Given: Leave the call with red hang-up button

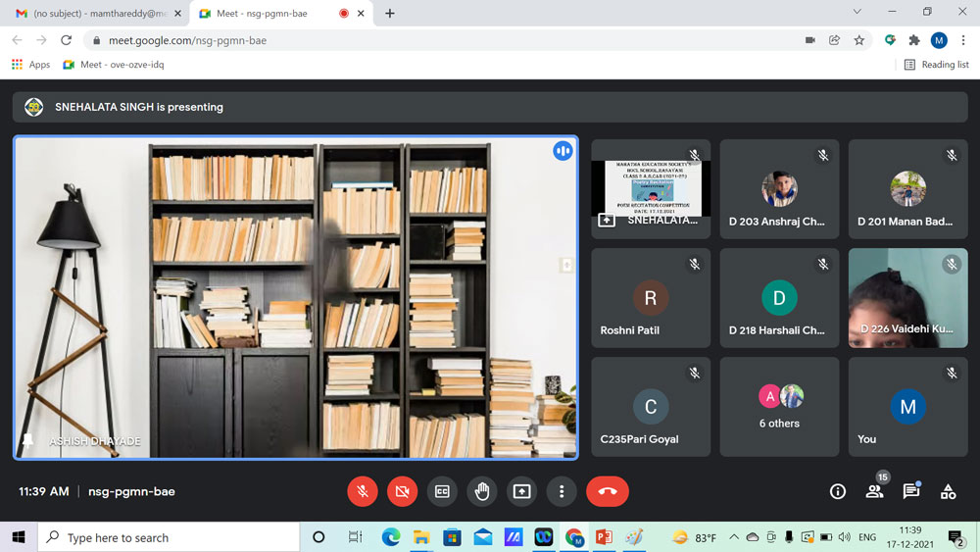Looking at the screenshot, I should 607,491.
